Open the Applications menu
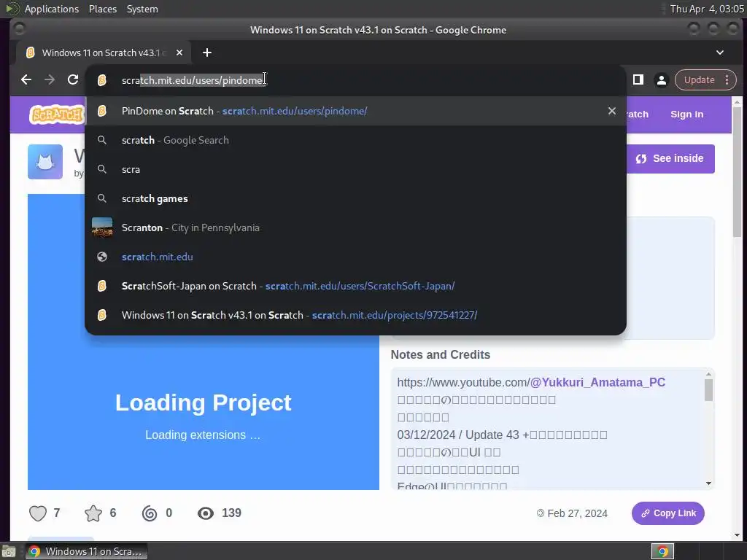The image size is (747, 560). (x=52, y=9)
